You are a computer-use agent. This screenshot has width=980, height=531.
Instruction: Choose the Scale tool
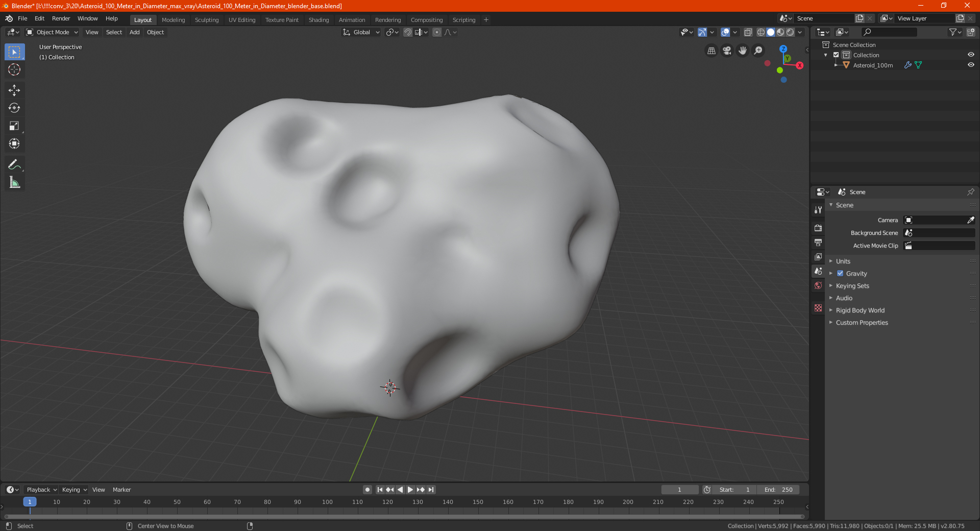[14, 126]
